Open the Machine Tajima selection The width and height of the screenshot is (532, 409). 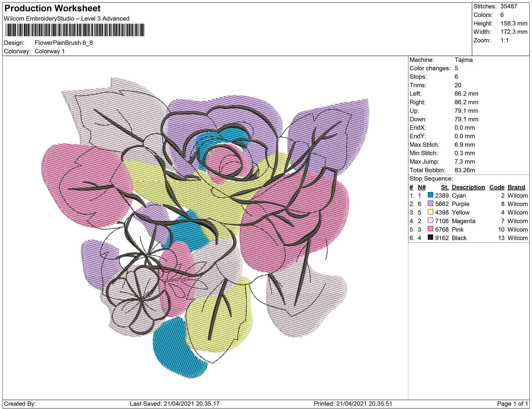(465, 60)
